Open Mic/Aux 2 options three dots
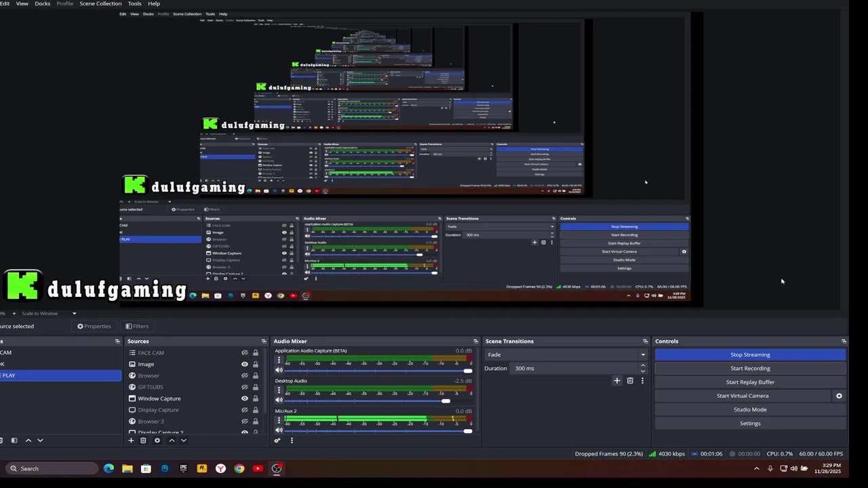The height and width of the screenshot is (488, 868). pos(279,420)
